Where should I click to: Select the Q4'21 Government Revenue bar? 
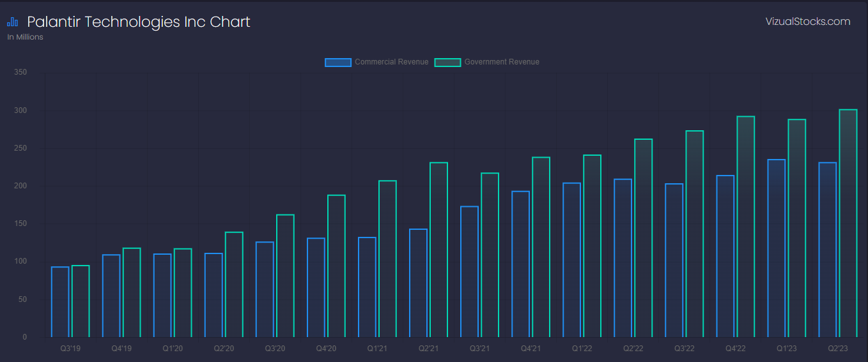541,247
